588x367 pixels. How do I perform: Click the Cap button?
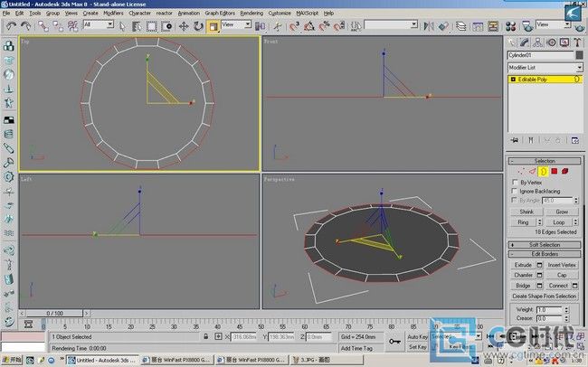pos(562,275)
